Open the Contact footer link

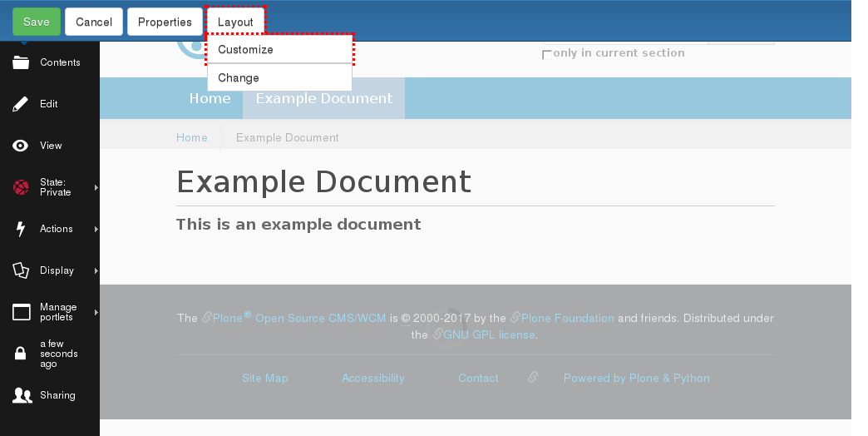(478, 378)
